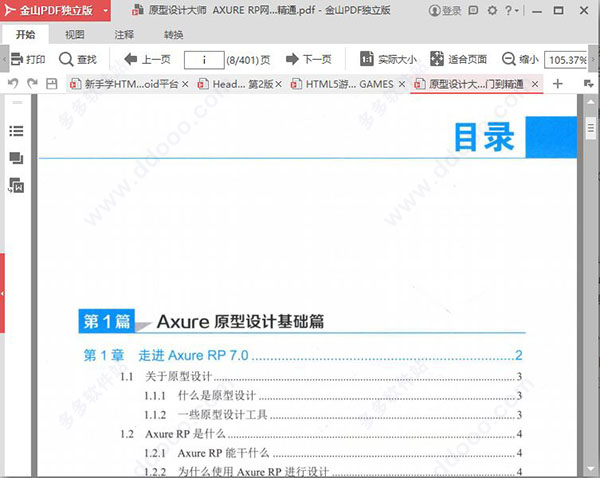600x478 pixels.
Task: Expand the collapsed red side panel handle
Action: coord(2,293)
